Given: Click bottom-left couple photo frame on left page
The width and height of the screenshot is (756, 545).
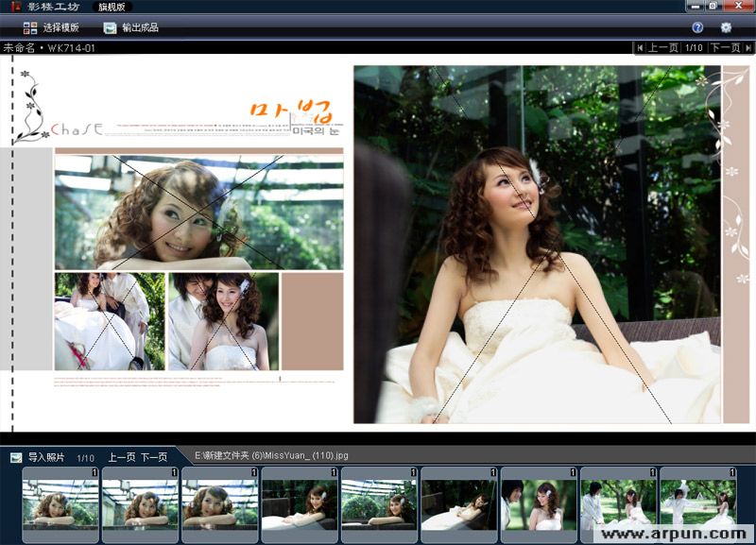Looking at the screenshot, I should (109, 321).
